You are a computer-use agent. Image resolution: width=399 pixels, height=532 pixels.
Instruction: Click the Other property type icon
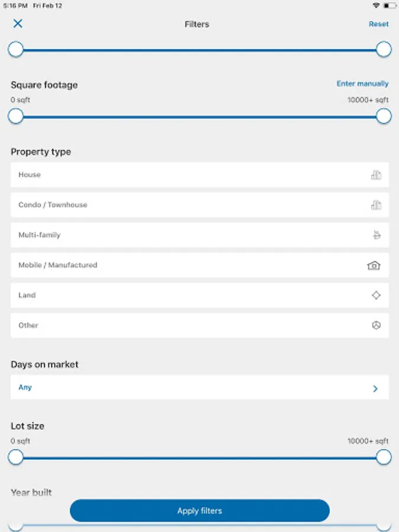[376, 326]
